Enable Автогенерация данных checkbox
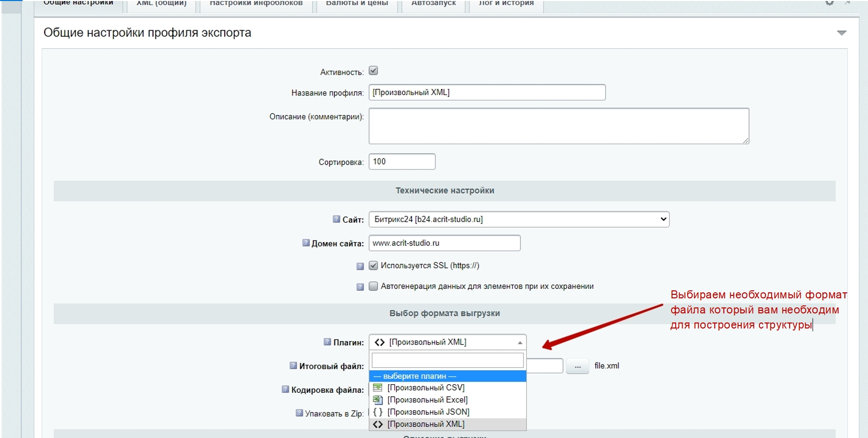Image resolution: width=868 pixels, height=438 pixels. coord(373,286)
